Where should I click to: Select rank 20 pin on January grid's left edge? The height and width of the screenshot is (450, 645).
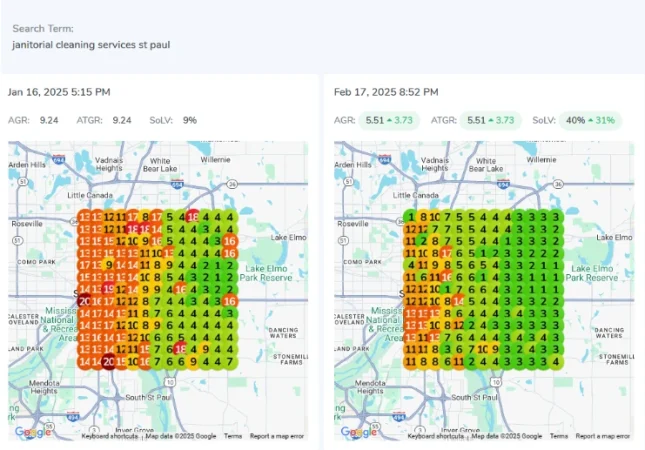coord(85,302)
